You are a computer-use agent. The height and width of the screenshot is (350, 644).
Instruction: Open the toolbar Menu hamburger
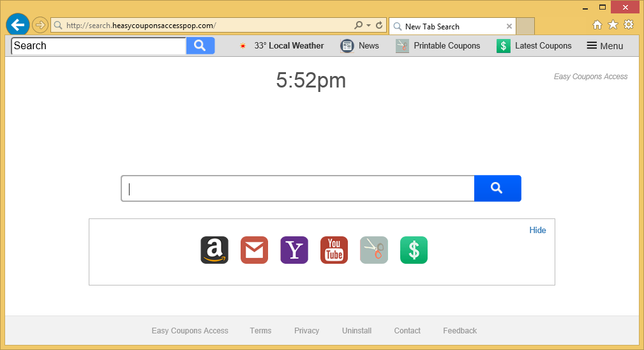(x=604, y=45)
